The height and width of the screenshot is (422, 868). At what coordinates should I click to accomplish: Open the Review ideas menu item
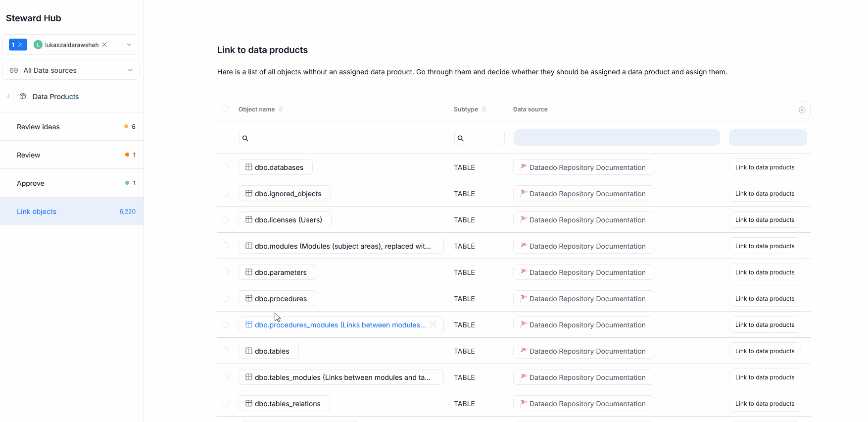(x=39, y=127)
